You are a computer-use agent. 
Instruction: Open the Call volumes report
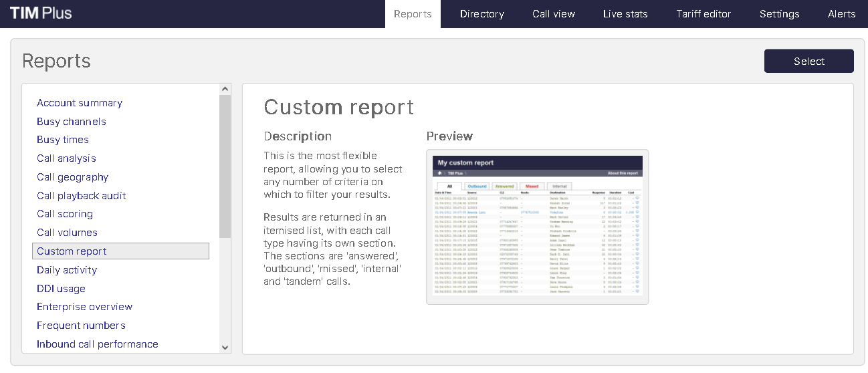[67, 233]
